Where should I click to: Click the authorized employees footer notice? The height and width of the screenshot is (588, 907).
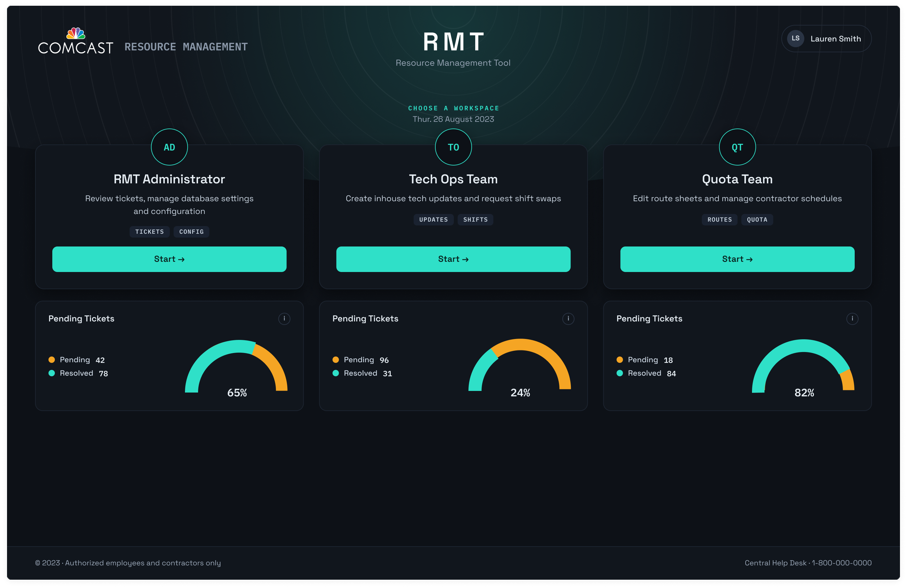click(128, 563)
